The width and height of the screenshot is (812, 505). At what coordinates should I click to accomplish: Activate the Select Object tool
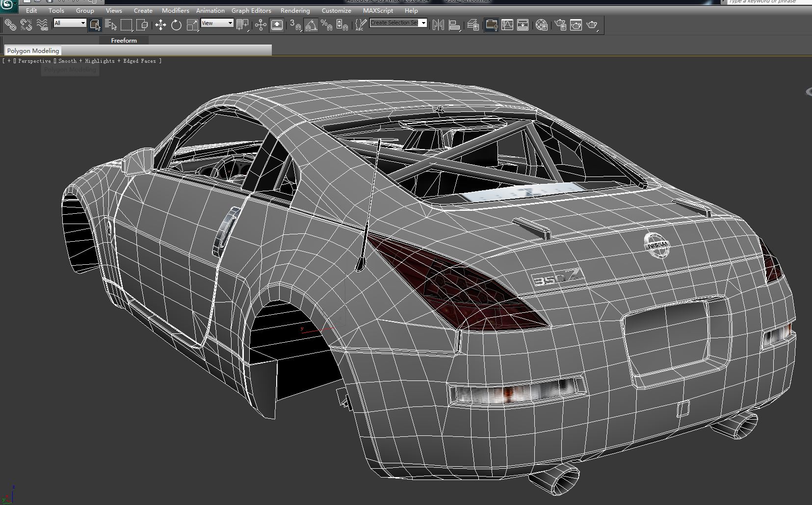(x=95, y=25)
